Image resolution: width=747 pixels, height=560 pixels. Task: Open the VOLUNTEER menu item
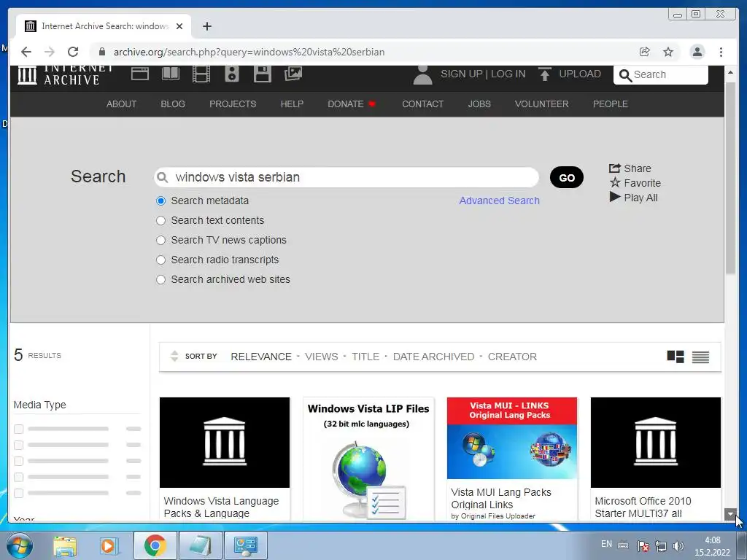[x=542, y=104]
